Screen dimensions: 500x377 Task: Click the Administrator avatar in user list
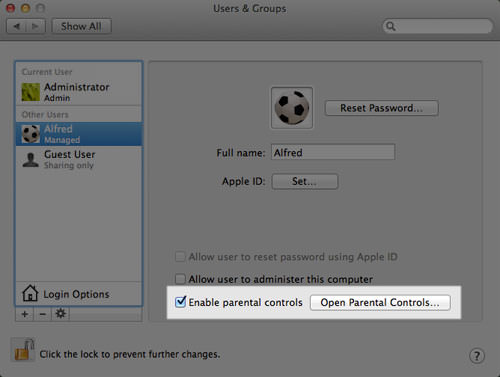[31, 92]
